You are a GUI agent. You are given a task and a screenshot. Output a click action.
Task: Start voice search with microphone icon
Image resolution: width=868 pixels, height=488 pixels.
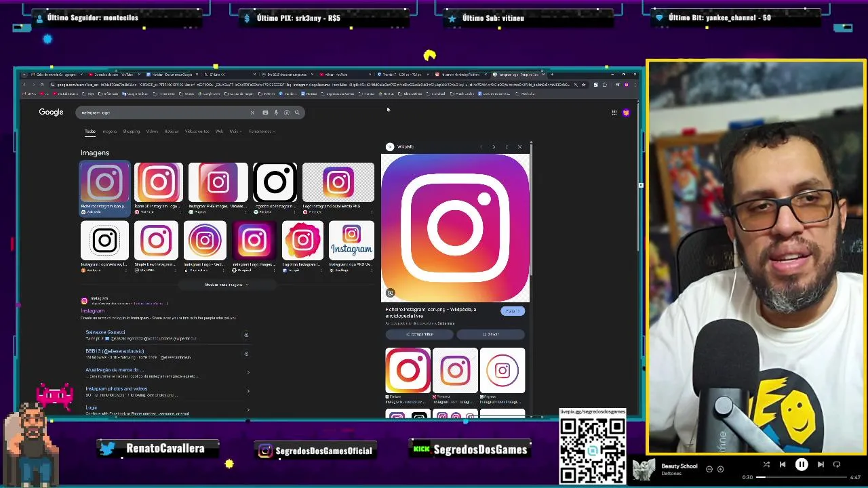pos(276,113)
